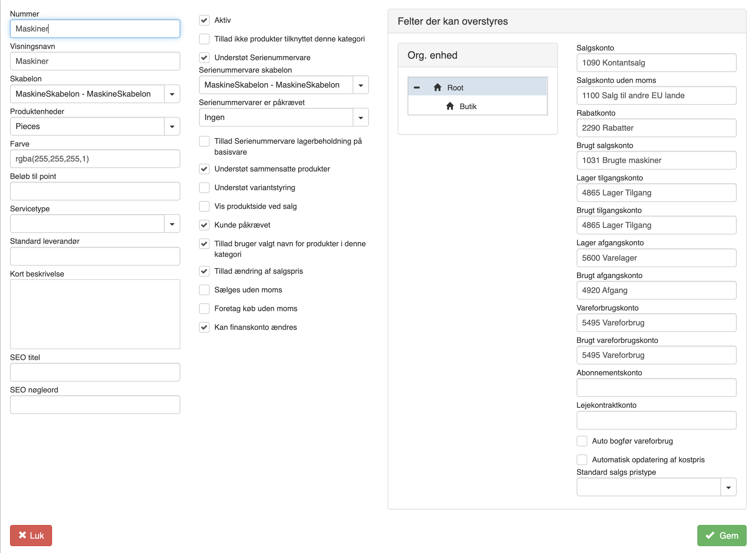
Task: Click Brugt salgskonto field 1031 Brugte maskiner
Action: (656, 160)
